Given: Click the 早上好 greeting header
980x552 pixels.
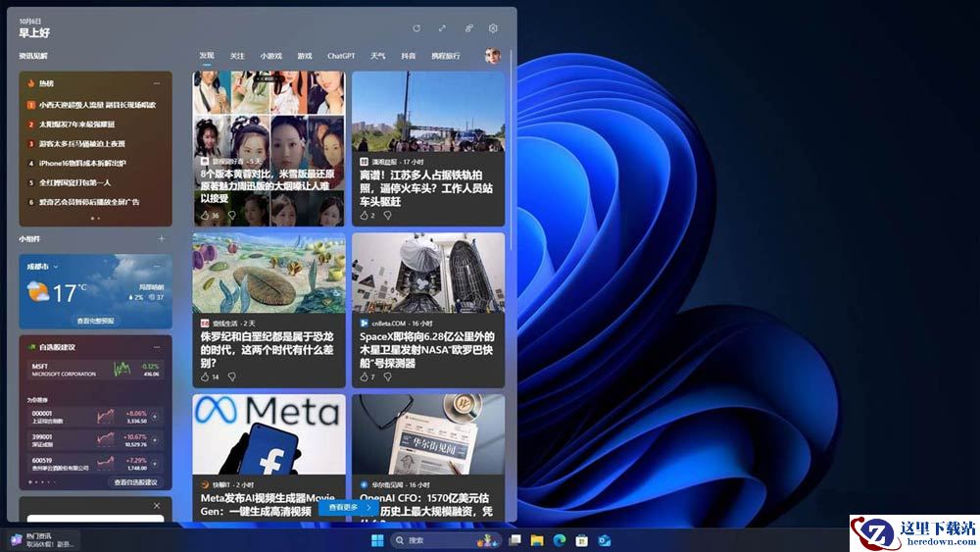Looking at the screenshot, I should pyautogui.click(x=34, y=32).
